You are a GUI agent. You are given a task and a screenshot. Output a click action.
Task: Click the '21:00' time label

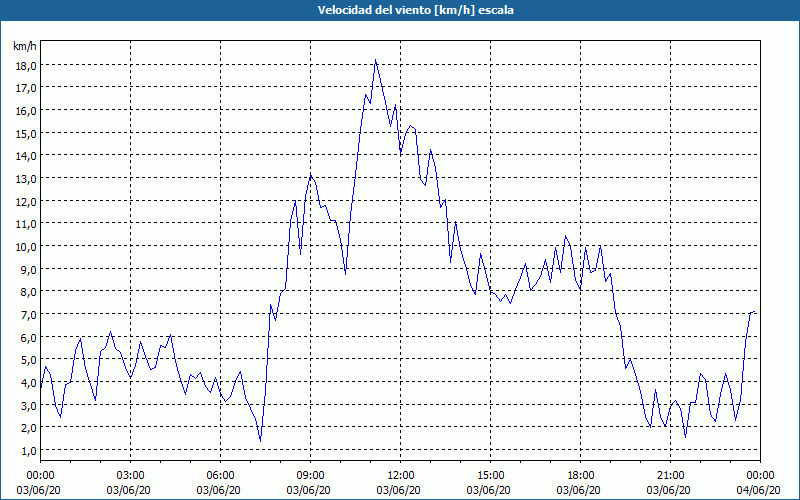point(670,476)
